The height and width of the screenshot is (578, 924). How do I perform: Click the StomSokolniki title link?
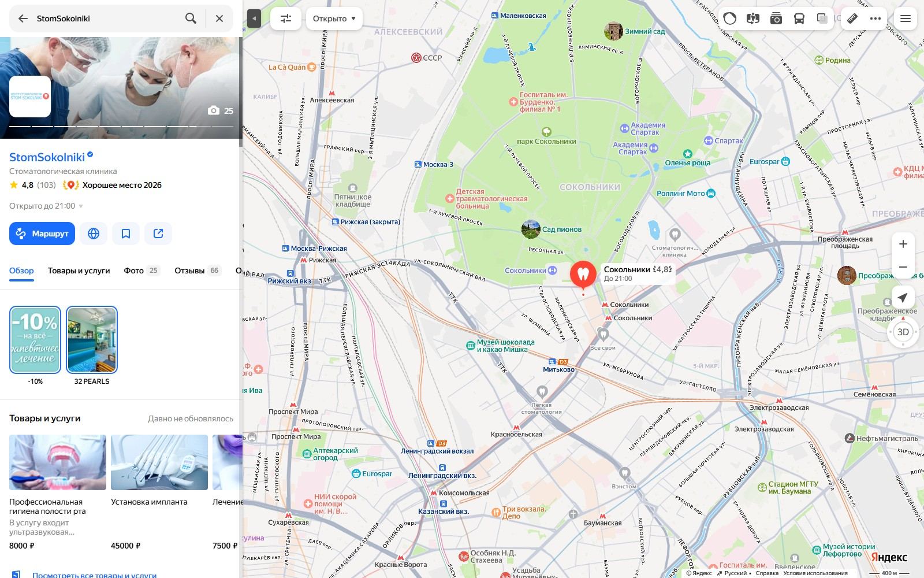coord(47,157)
